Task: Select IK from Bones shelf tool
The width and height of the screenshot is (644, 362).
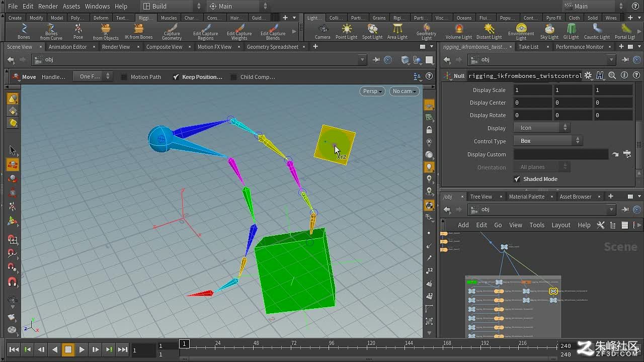Action: tap(139, 32)
